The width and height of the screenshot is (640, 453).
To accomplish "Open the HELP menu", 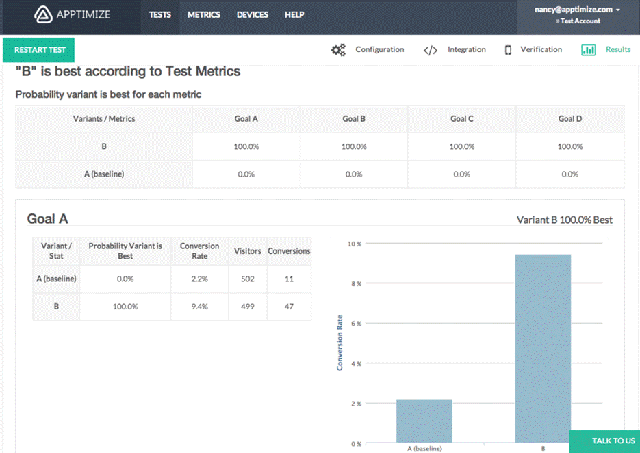I will 294,15.
